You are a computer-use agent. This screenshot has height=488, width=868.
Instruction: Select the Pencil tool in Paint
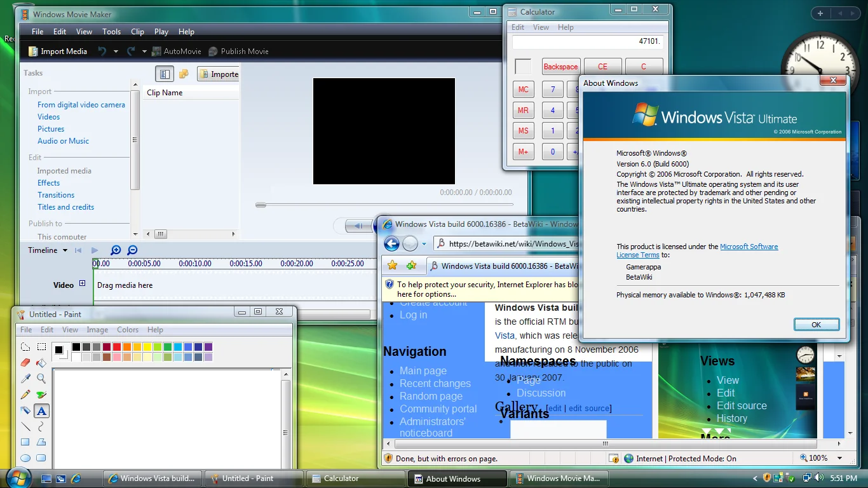click(x=25, y=395)
